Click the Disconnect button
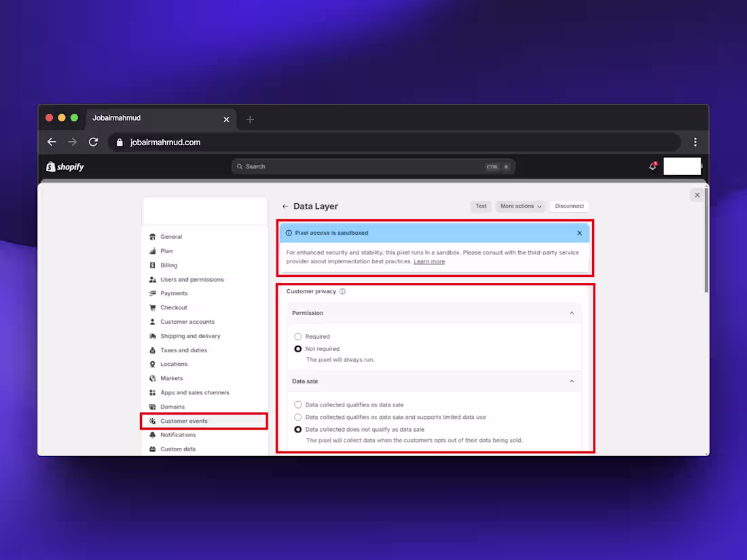The width and height of the screenshot is (747, 560). pyautogui.click(x=569, y=206)
